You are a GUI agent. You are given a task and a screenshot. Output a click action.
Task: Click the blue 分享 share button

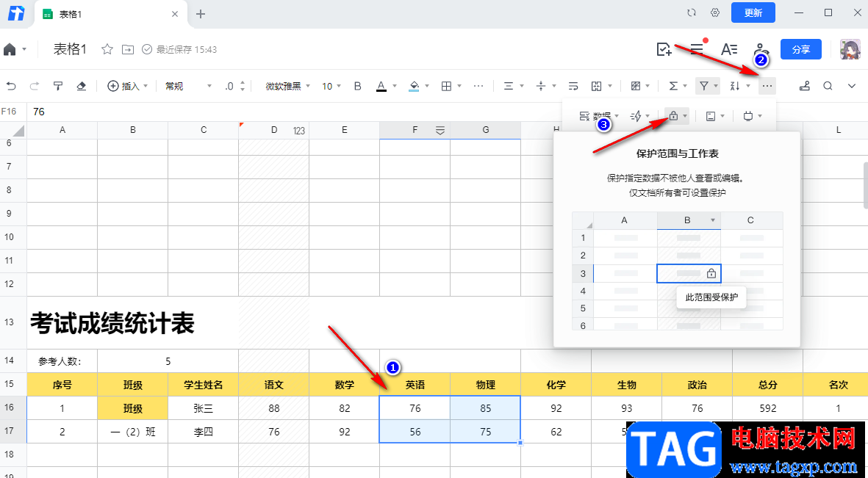(801, 49)
